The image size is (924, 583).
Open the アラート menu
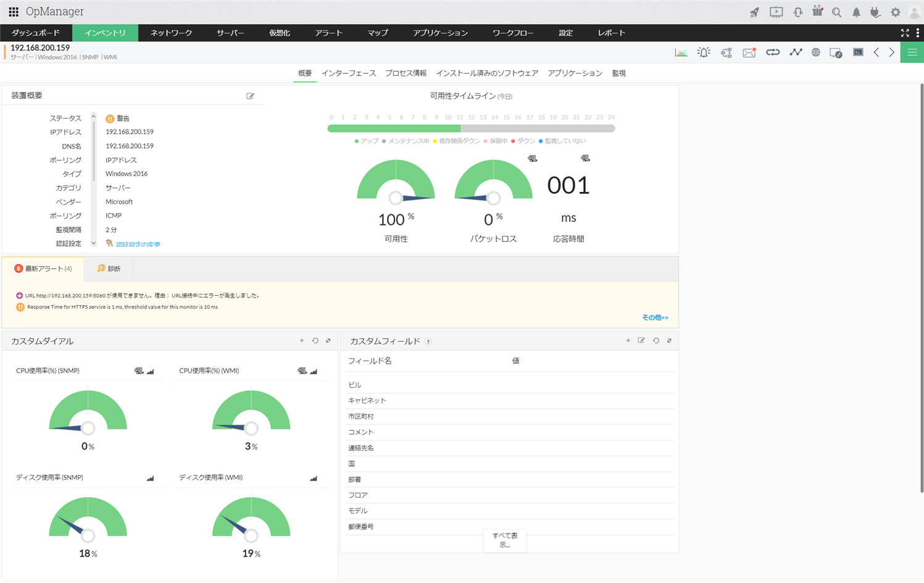pyautogui.click(x=328, y=33)
